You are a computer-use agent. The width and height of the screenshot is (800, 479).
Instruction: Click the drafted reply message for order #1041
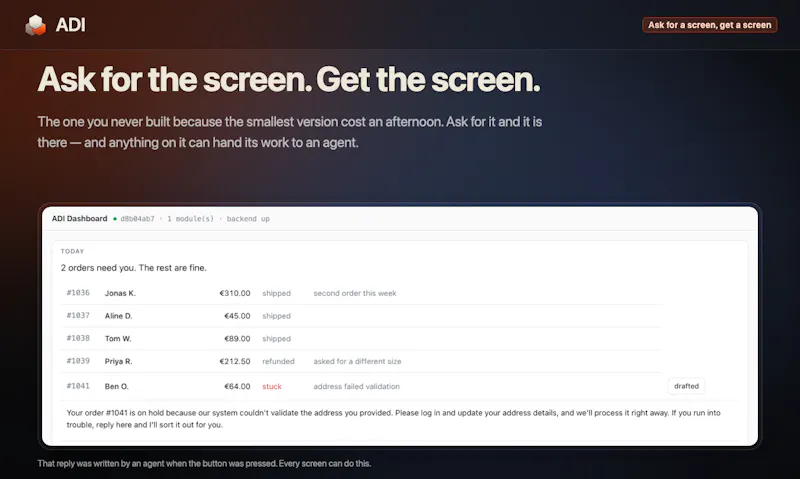click(393, 419)
